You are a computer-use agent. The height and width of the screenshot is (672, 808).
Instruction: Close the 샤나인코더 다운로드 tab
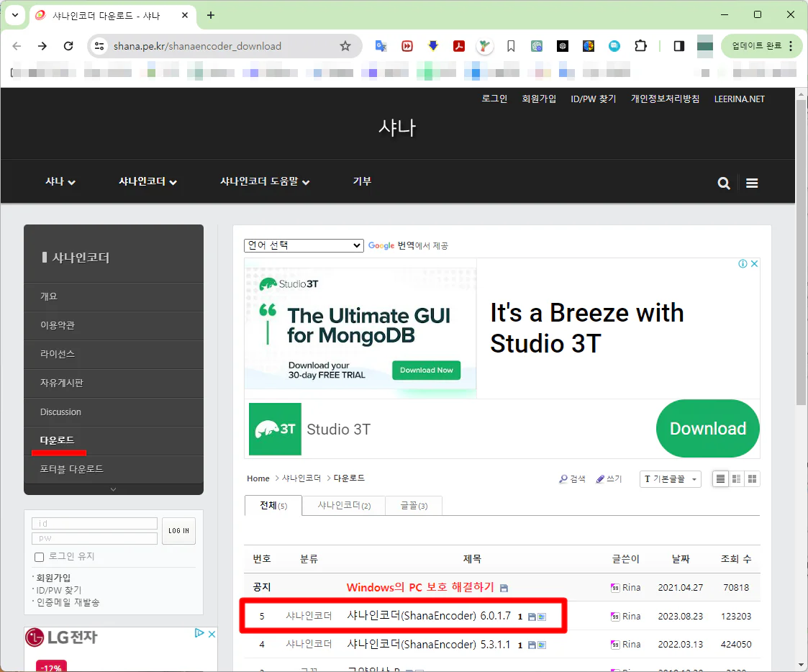(185, 15)
